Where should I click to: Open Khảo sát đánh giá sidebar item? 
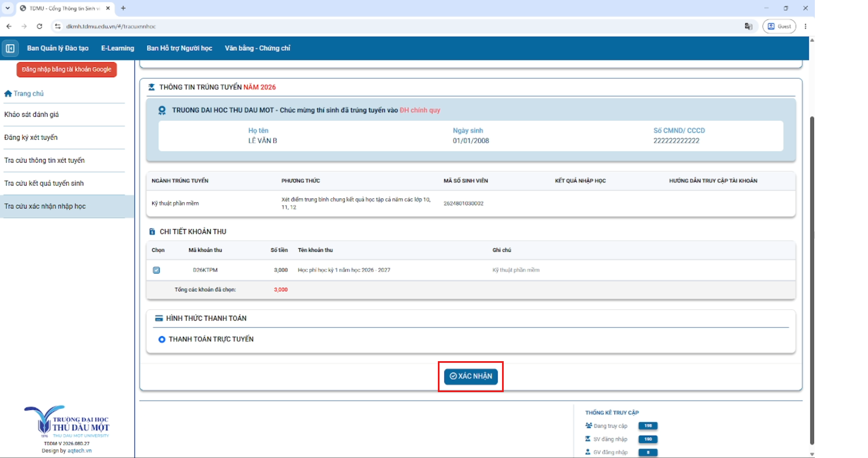click(31, 115)
